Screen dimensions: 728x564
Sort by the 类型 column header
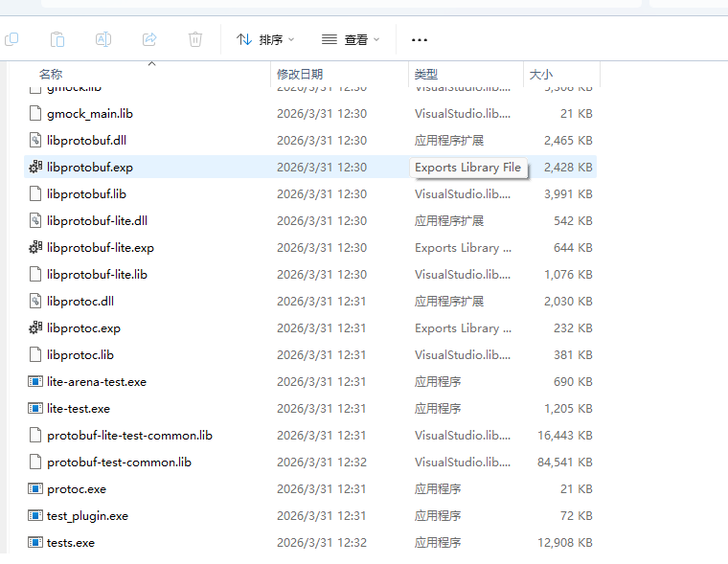425,75
